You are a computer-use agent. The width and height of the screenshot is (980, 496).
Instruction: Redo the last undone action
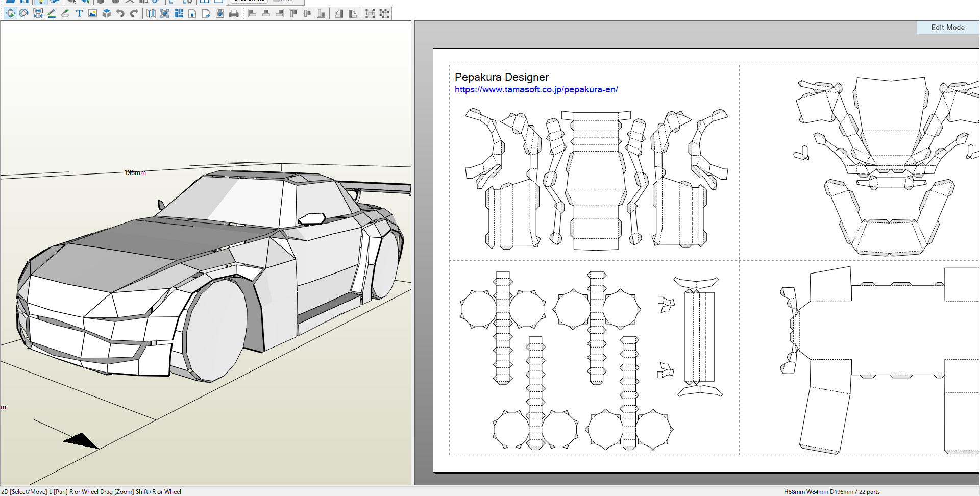[x=134, y=14]
